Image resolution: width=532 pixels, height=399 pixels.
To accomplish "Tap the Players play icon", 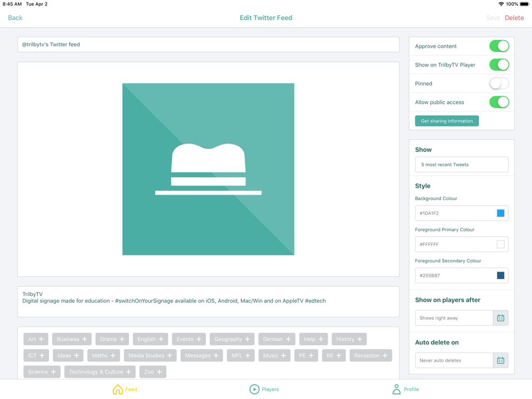I will coord(254,389).
